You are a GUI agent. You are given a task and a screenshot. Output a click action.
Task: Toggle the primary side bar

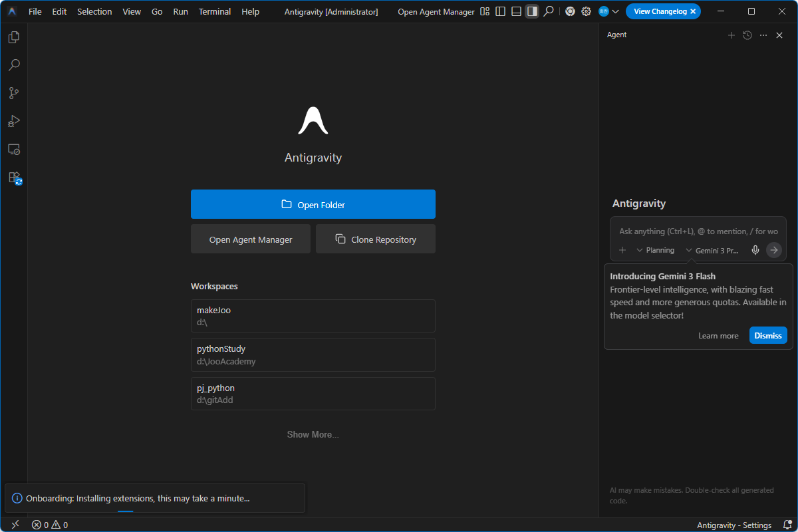pyautogui.click(x=500, y=11)
